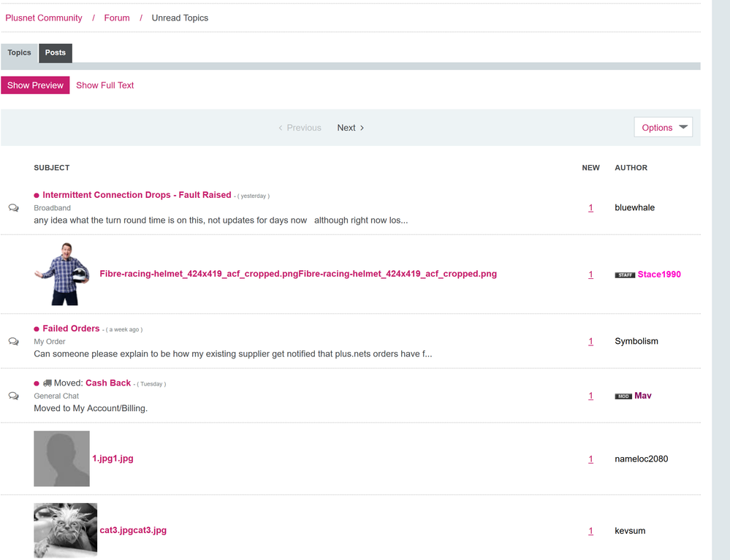This screenshot has height=560, width=730.
Task: Click the conversation icon beside Failed Orders topic
Action: [13, 342]
